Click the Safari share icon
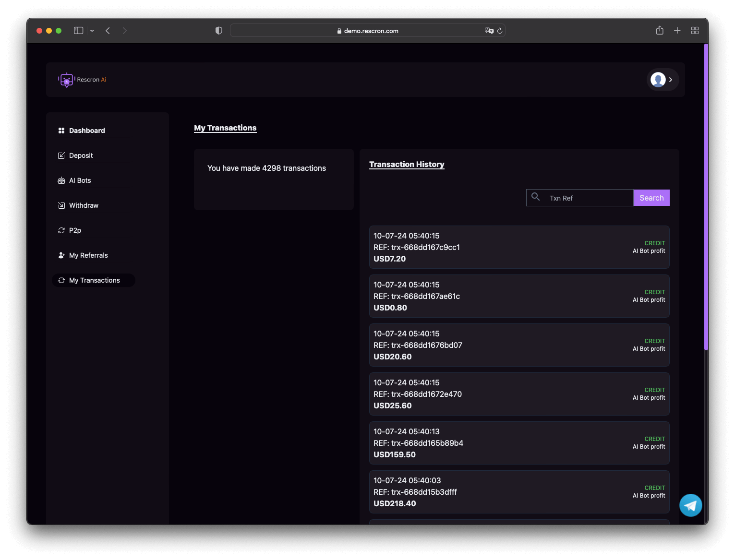 (660, 31)
